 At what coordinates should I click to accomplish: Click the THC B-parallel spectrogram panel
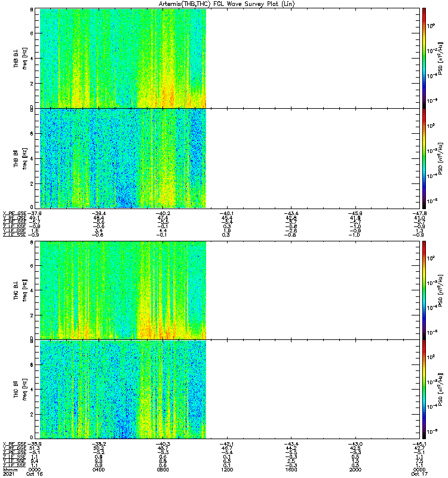[227, 390]
